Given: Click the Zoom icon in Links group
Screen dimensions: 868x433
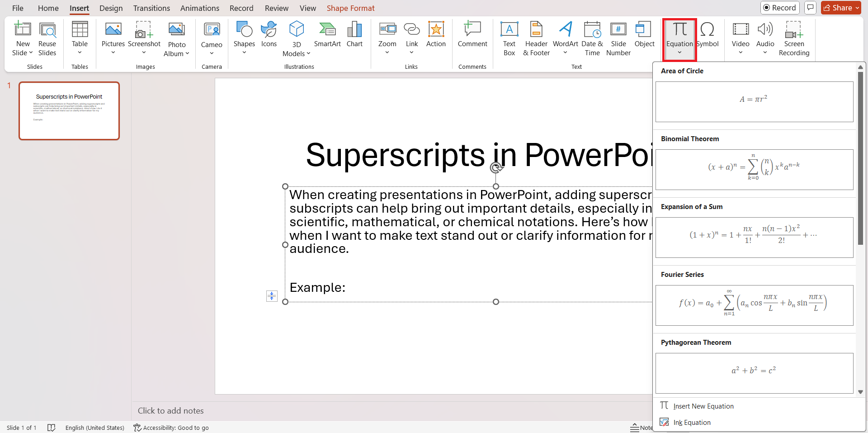Looking at the screenshot, I should (x=387, y=29).
